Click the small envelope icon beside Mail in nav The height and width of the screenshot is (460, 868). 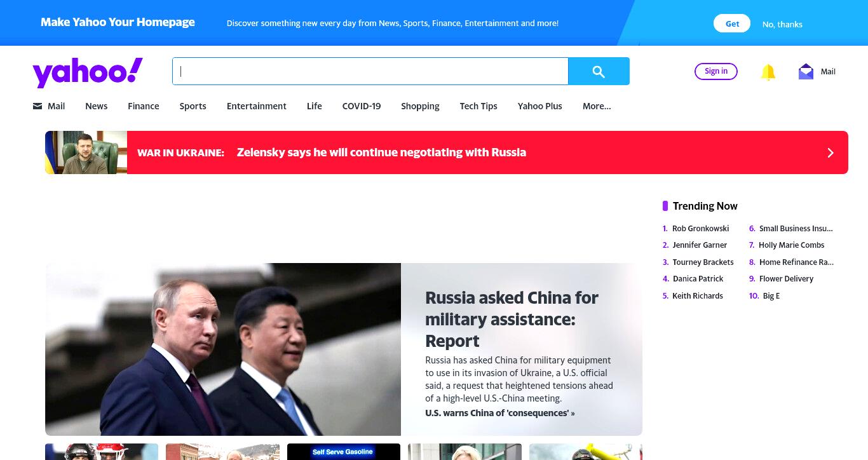coord(37,106)
